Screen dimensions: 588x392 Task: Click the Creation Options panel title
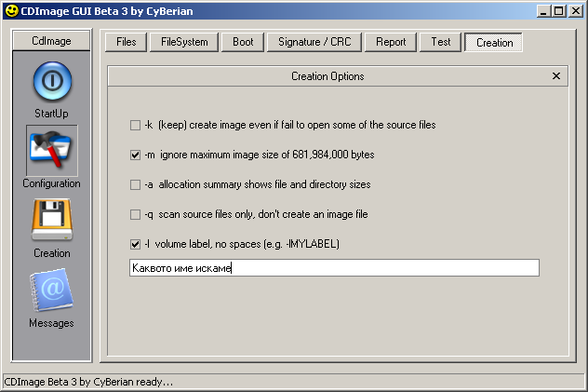[327, 76]
